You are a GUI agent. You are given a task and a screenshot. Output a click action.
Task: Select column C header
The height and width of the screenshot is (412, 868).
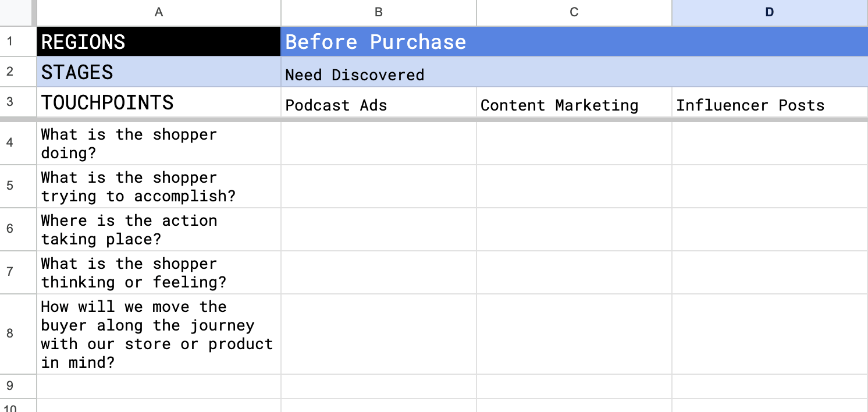coord(574,12)
